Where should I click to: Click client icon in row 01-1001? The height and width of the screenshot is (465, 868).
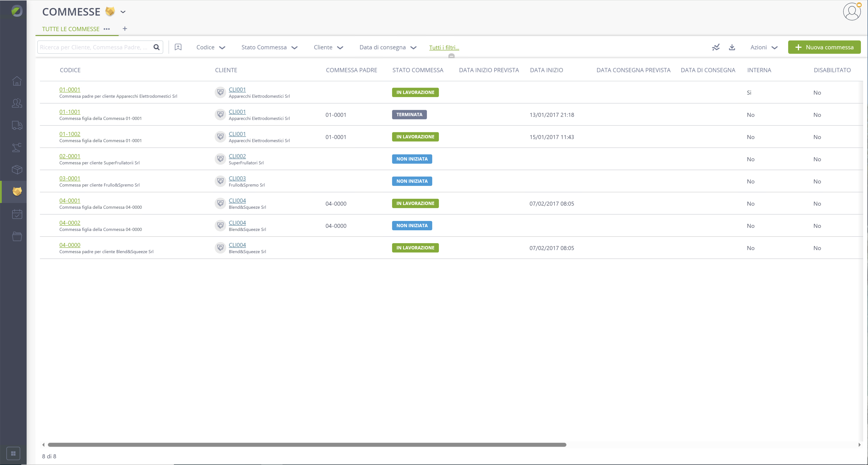click(220, 114)
